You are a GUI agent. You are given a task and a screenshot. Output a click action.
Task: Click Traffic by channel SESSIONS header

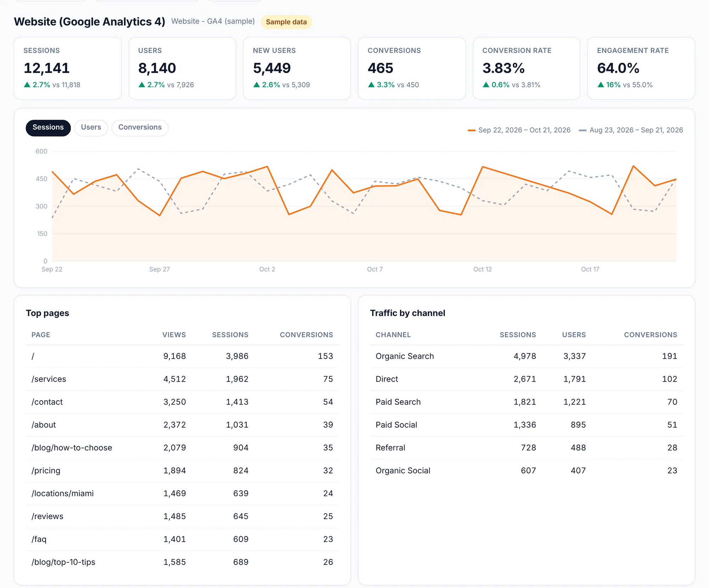pyautogui.click(x=518, y=335)
